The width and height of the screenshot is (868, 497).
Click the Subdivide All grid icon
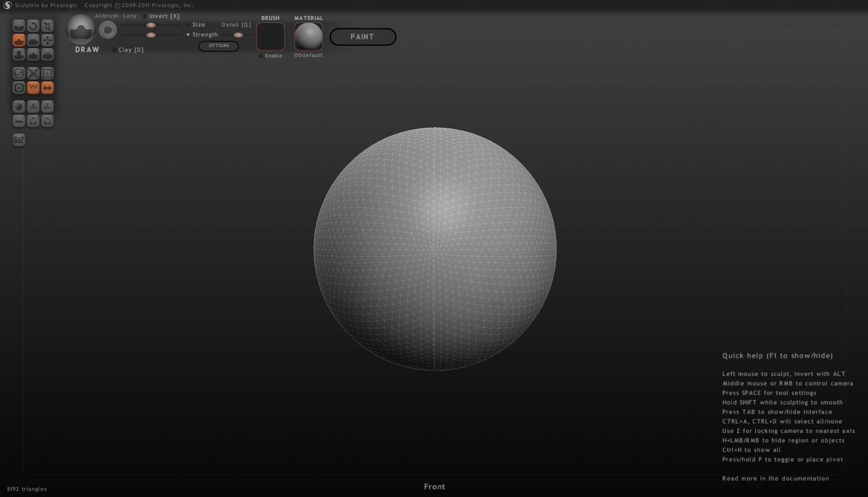tap(47, 74)
